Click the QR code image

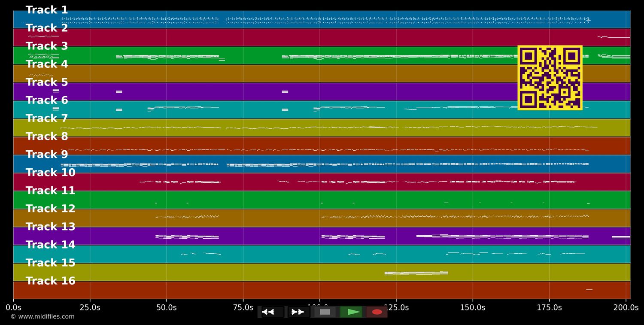pyautogui.click(x=550, y=78)
